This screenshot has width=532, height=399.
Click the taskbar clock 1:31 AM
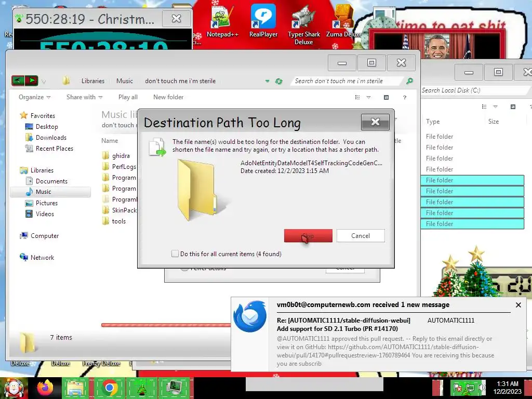507,388
